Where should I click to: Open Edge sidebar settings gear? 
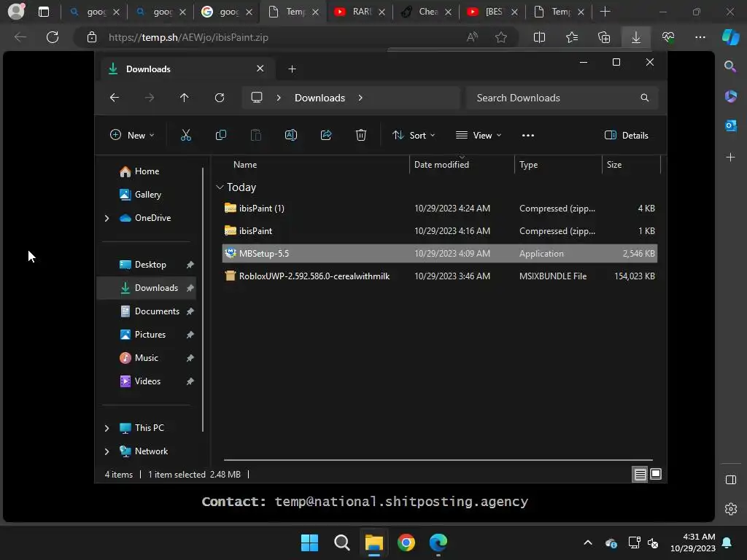pyautogui.click(x=730, y=509)
